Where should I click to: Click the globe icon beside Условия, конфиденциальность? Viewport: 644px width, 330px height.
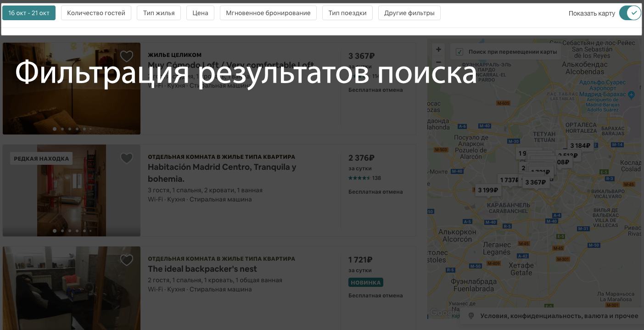[470, 316]
